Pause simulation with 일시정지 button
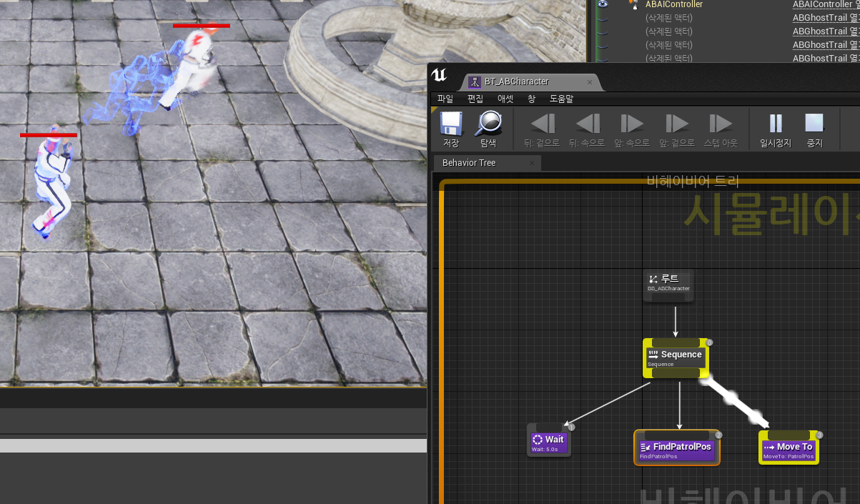 point(775,124)
